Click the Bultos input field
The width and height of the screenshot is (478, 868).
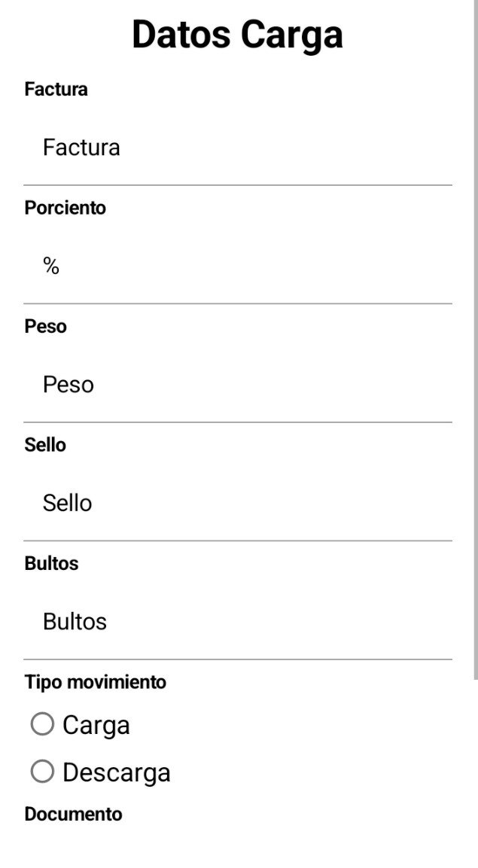click(237, 622)
